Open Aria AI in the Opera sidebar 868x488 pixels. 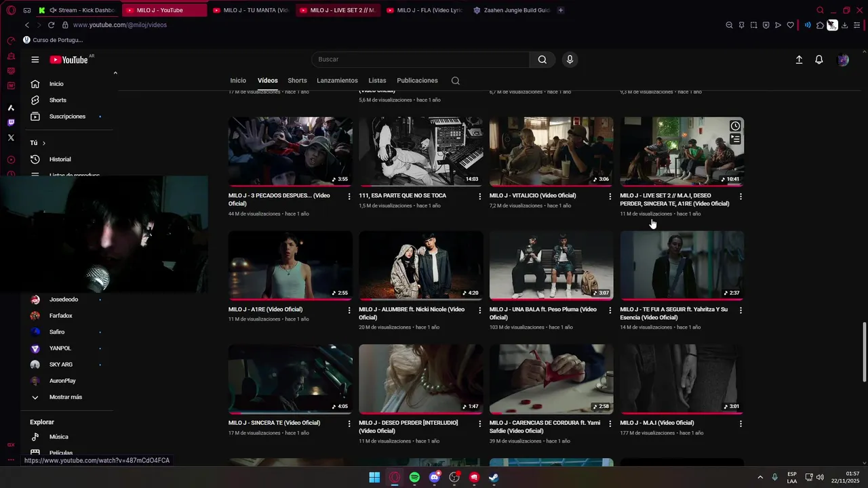click(x=11, y=108)
